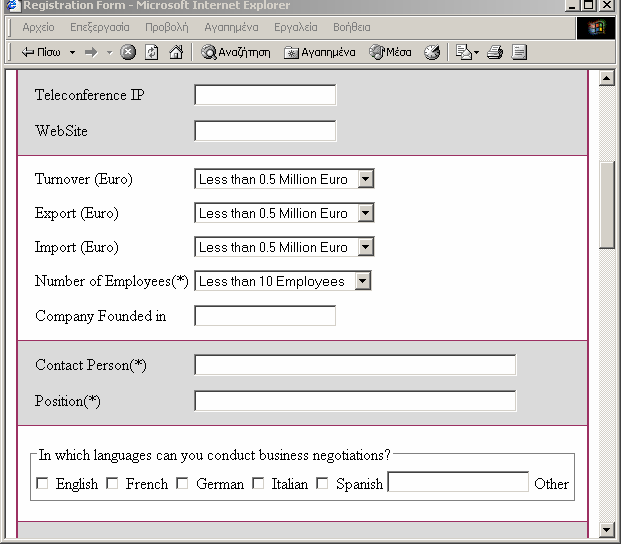Click the languages question legend text
621x544 pixels.
[214, 455]
